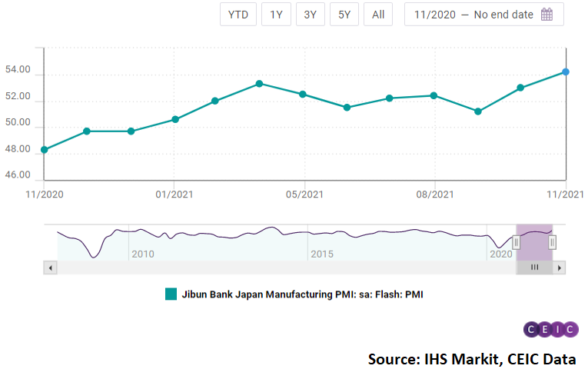
Task: Open the CEIC logo
Action: pyautogui.click(x=551, y=329)
